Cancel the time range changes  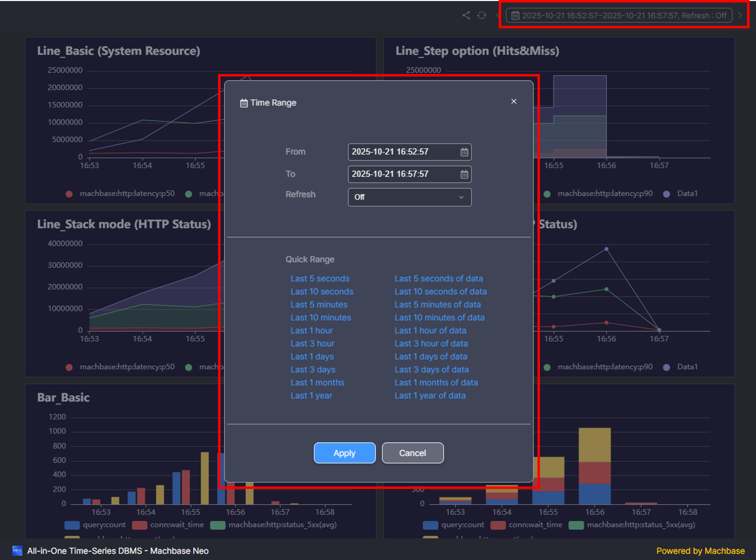click(412, 453)
